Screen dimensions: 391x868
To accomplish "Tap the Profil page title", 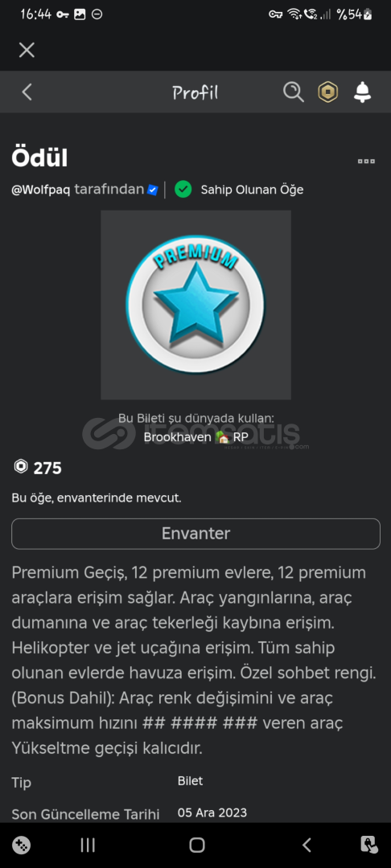I will 195,92.
